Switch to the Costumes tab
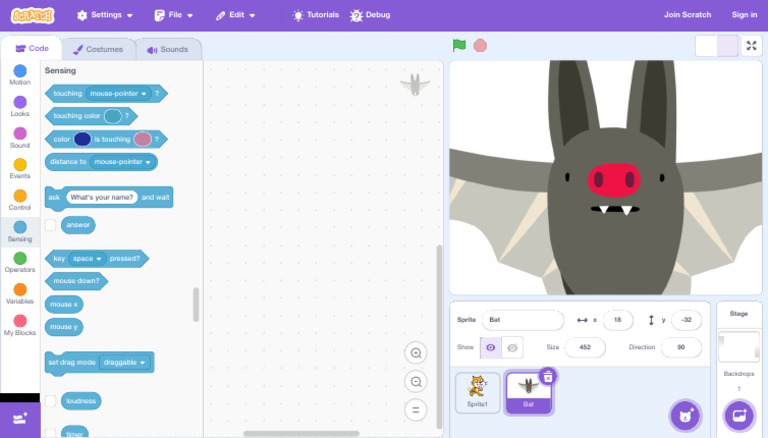 point(98,49)
